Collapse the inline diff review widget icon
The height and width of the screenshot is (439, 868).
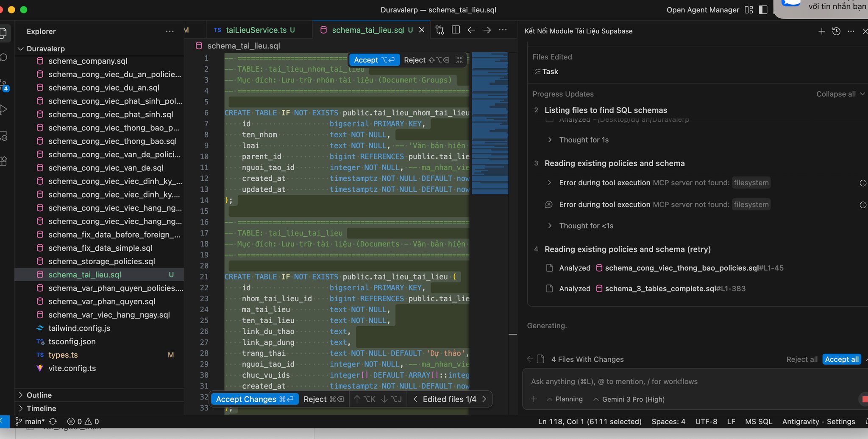pos(459,60)
